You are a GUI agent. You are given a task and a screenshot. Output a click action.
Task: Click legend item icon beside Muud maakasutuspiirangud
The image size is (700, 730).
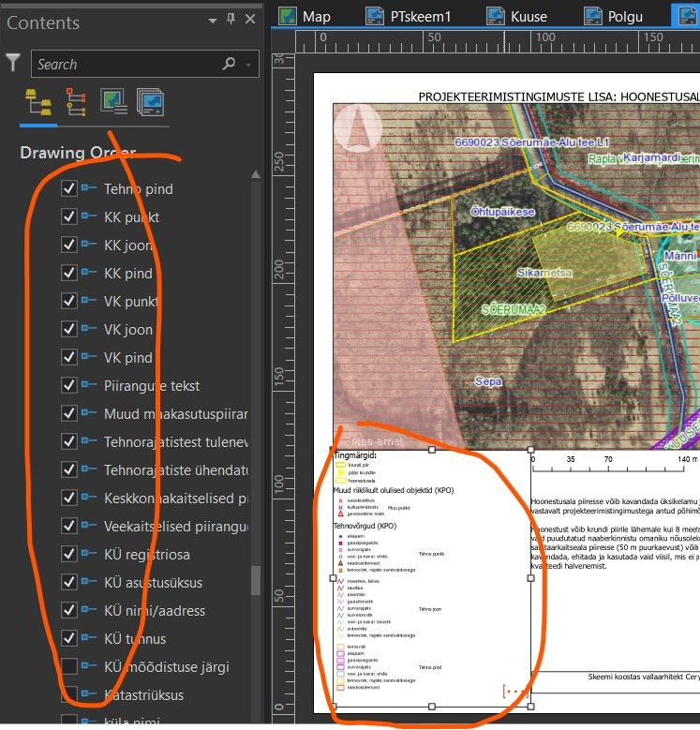click(89, 412)
